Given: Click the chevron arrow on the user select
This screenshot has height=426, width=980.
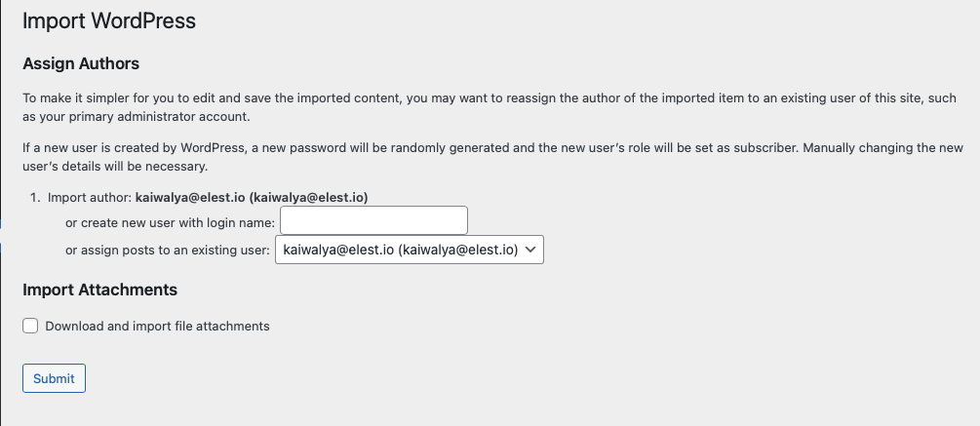Looking at the screenshot, I should coord(530,250).
